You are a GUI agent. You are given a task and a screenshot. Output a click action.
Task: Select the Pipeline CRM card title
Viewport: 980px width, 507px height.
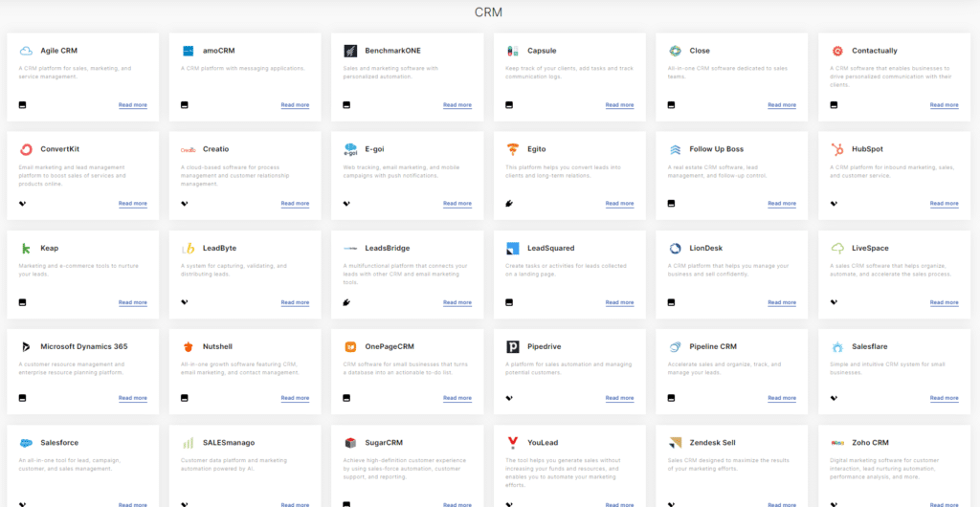coord(713,346)
